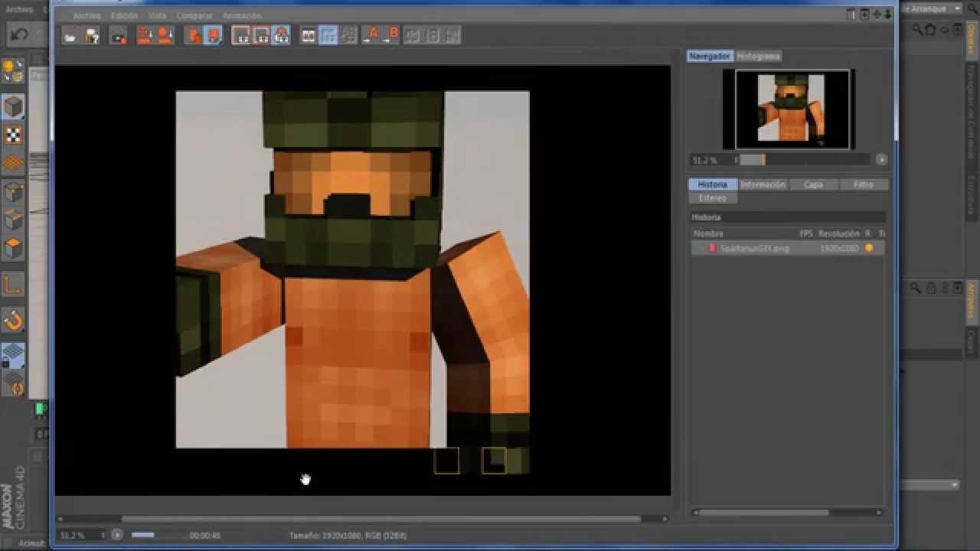Screen dimensions: 980x551
Task: Click the first greyed AB compare icon
Action: click(413, 35)
